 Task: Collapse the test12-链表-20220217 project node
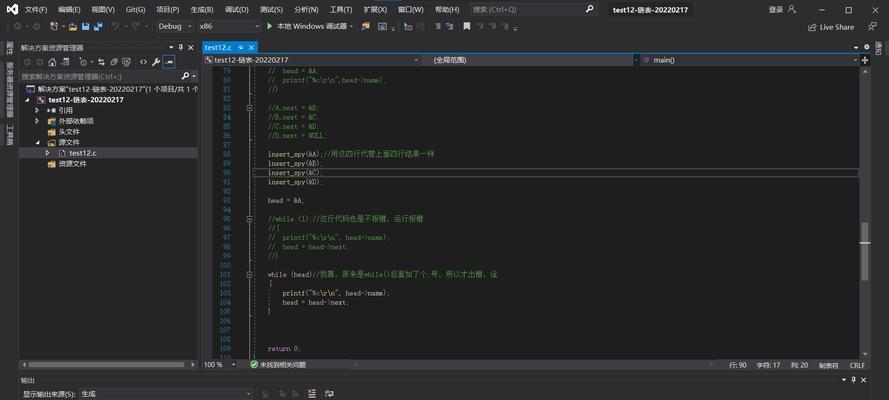(x=29, y=100)
